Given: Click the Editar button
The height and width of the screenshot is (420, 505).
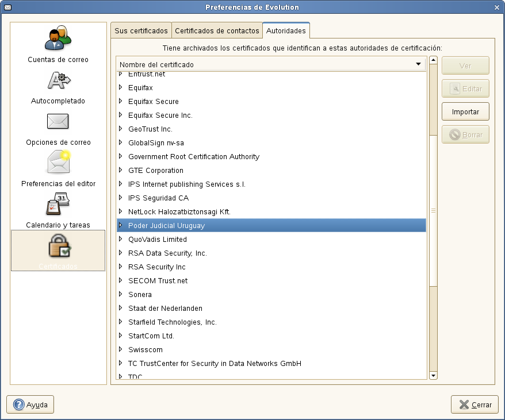Looking at the screenshot, I should click(465, 88).
